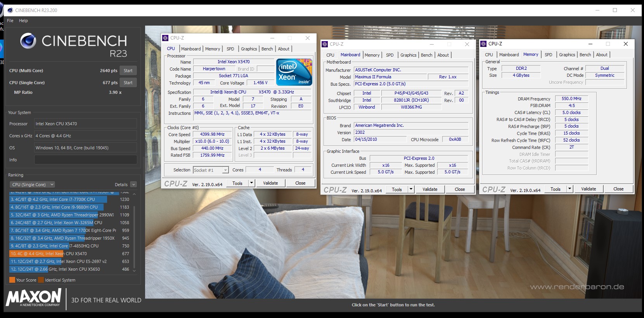Click the CPU-Z icon of the Memory window
Viewport: 644px width, 318px height.
pos(483,44)
